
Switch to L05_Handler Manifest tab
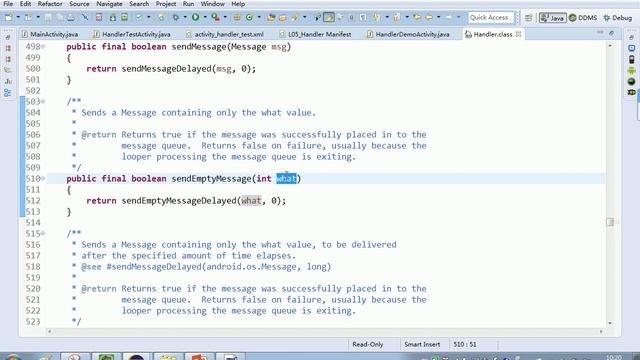click(x=315, y=34)
